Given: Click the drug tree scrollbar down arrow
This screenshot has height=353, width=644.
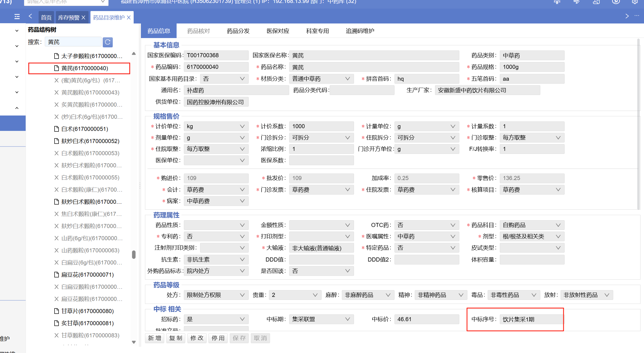Looking at the screenshot, I should point(134,342).
